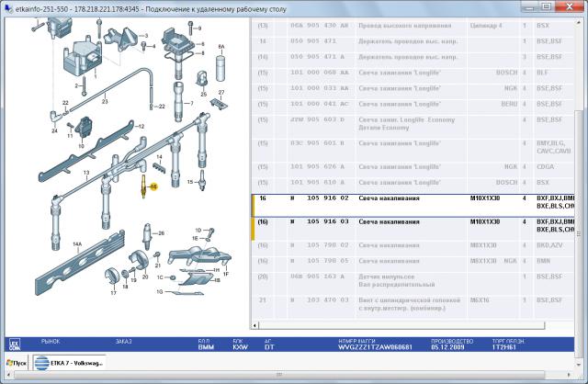Click remote window bottom horizontal scrollbar thumb
The width and height of the screenshot is (588, 384).
pyautogui.click(x=279, y=374)
